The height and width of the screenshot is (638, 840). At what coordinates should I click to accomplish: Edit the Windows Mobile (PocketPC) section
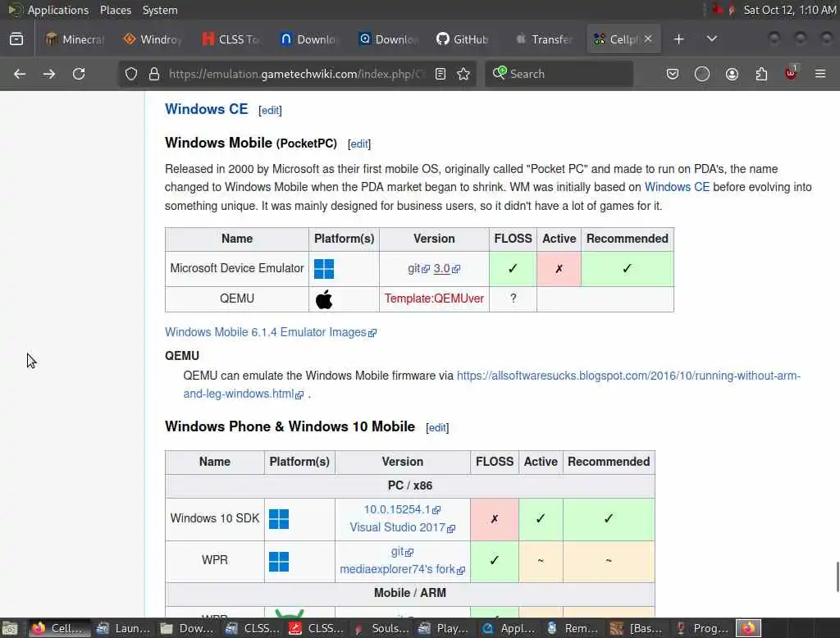(x=359, y=144)
